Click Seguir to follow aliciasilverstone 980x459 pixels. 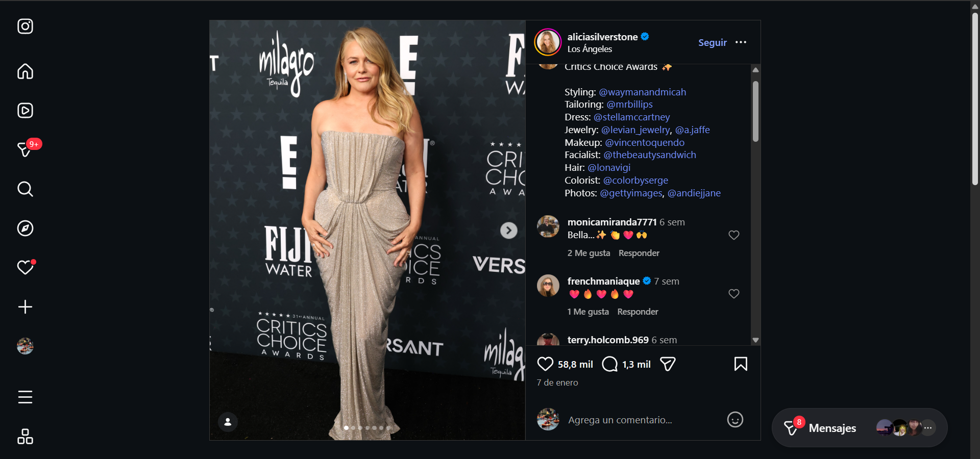[x=712, y=43]
